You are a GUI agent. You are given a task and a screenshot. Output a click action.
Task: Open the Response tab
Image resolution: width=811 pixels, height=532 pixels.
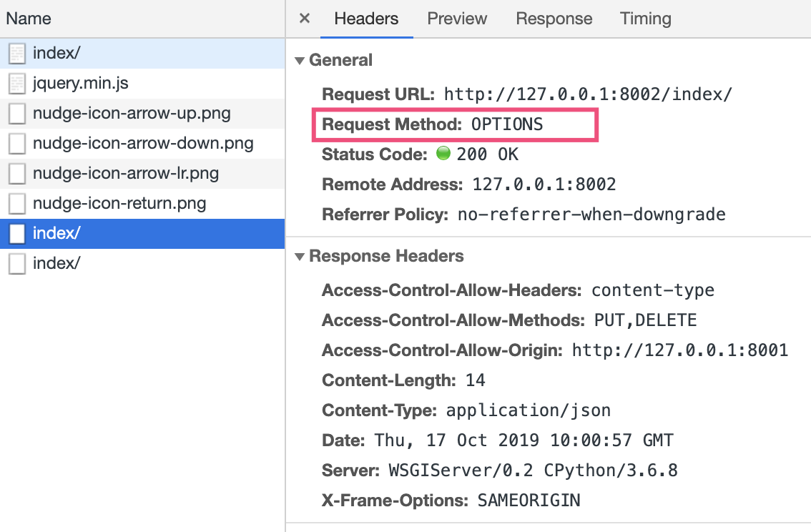(554, 19)
